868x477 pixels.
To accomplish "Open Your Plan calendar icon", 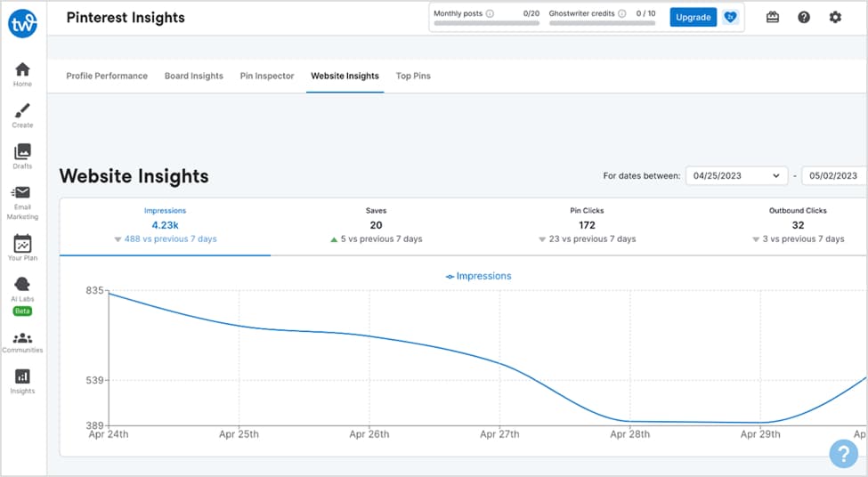I will tap(22, 247).
